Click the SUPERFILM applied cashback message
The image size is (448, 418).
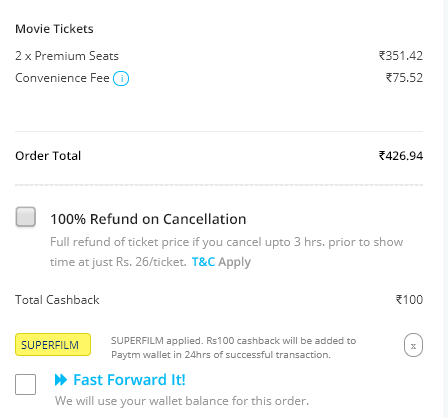pyautogui.click(x=233, y=348)
